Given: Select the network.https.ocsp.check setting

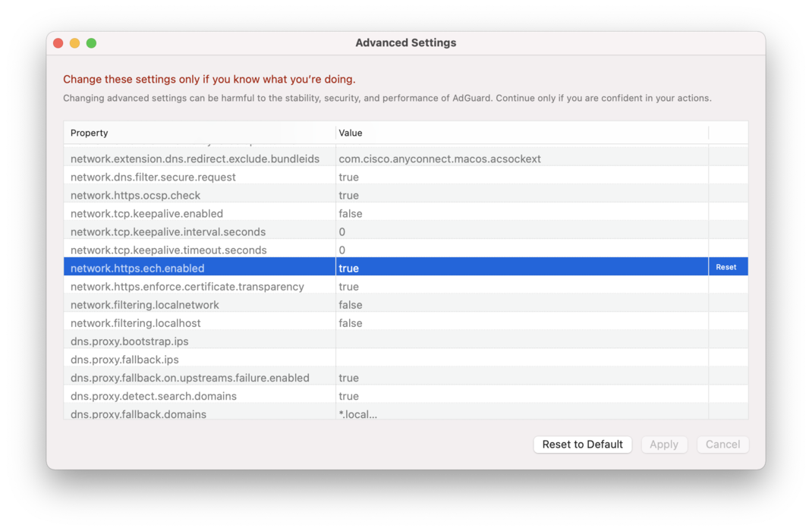Looking at the screenshot, I should point(190,195).
